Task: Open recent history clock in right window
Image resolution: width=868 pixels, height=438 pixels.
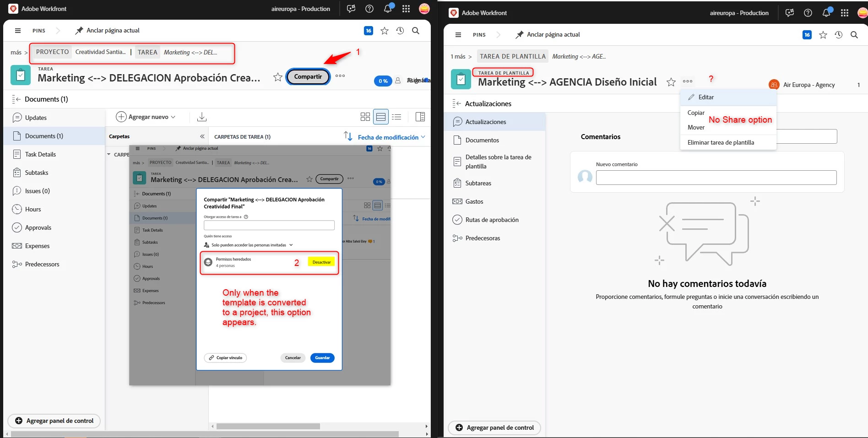Action: 839,35
